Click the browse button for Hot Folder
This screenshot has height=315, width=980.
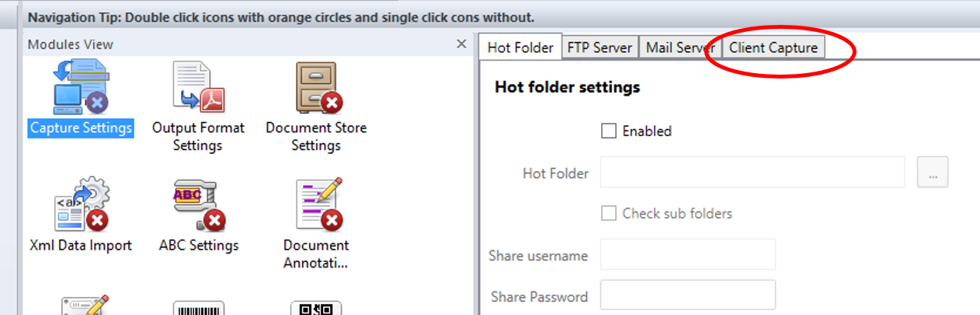(933, 173)
